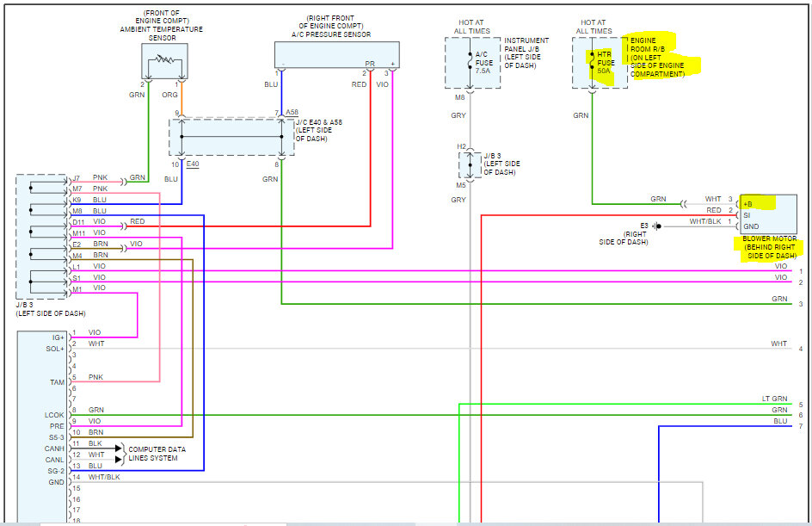
Task: Click the SOL+ pin label
Action: point(53,349)
